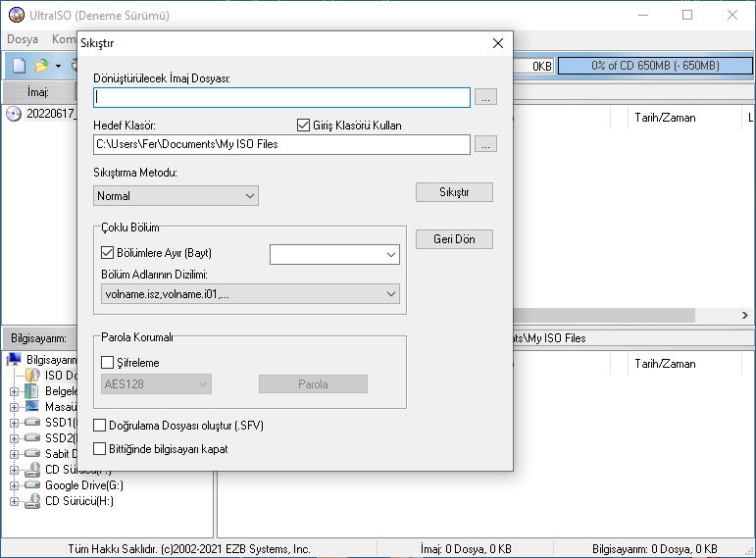Viewport: 756px width, 558px height.
Task: Click the CD Sürücü(H:) drive icon
Action: [x=32, y=500]
